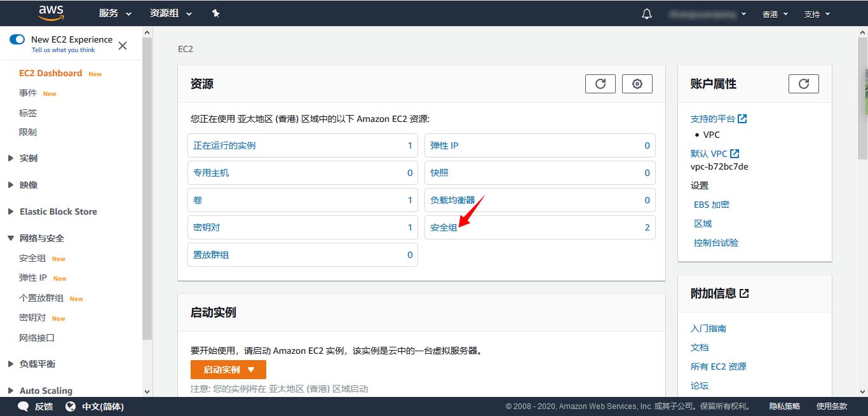The width and height of the screenshot is (868, 416).
Task: Open notifications bell
Action: click(x=647, y=13)
